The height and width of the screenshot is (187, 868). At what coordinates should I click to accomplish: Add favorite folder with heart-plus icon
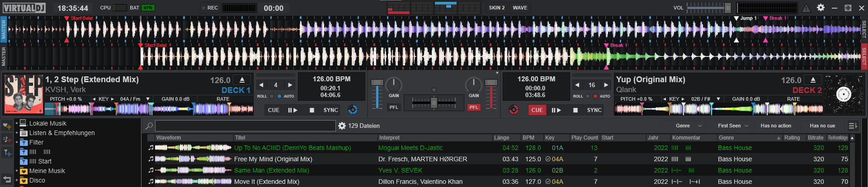pyautogui.click(x=7, y=126)
